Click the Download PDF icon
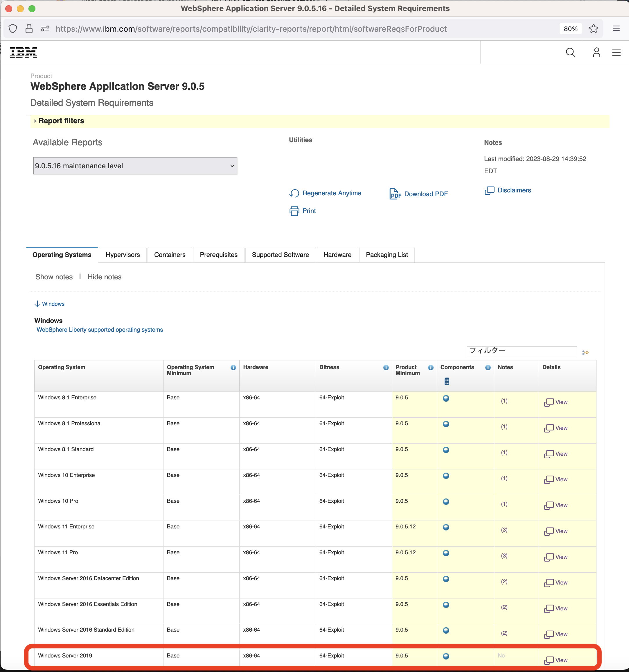629x672 pixels. (x=395, y=193)
